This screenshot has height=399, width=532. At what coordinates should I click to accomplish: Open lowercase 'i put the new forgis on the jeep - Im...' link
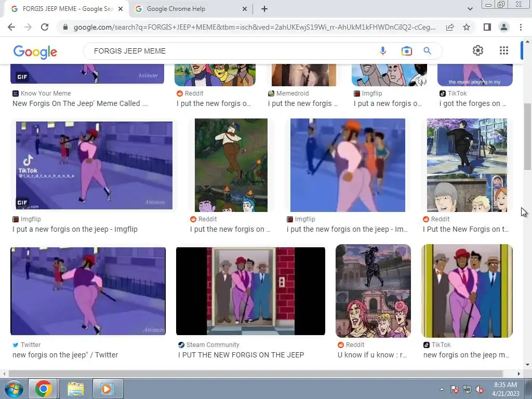point(347,229)
